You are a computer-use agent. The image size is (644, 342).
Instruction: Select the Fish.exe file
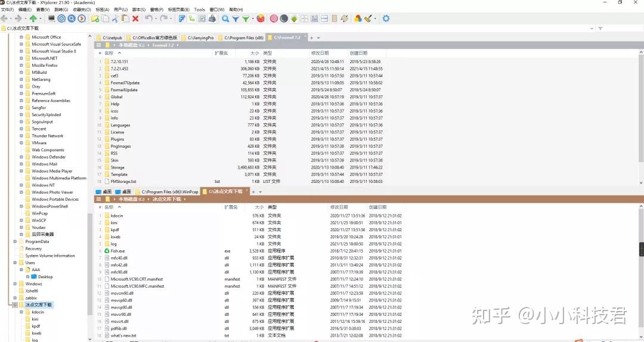[x=117, y=251]
